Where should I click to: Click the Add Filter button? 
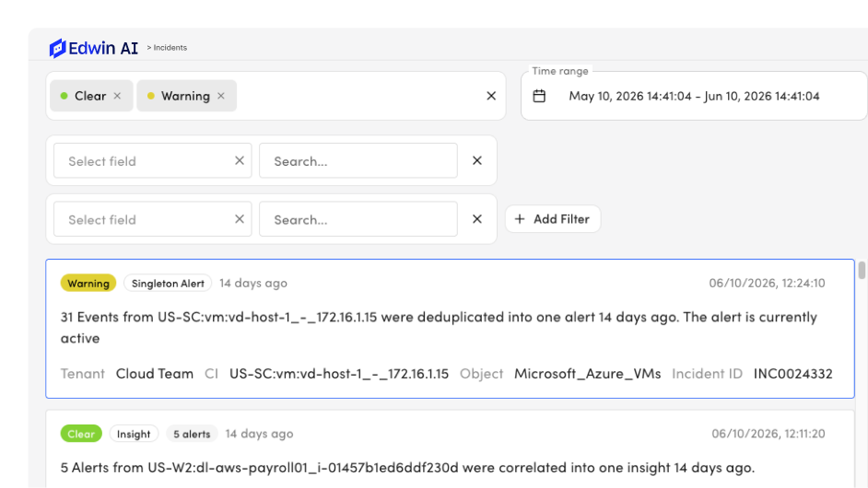pos(553,219)
